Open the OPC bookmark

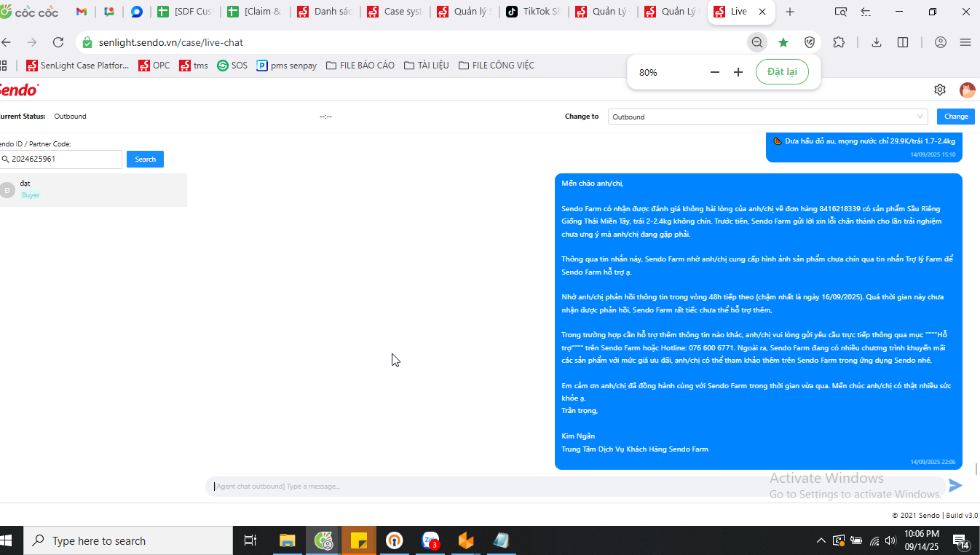tap(154, 66)
